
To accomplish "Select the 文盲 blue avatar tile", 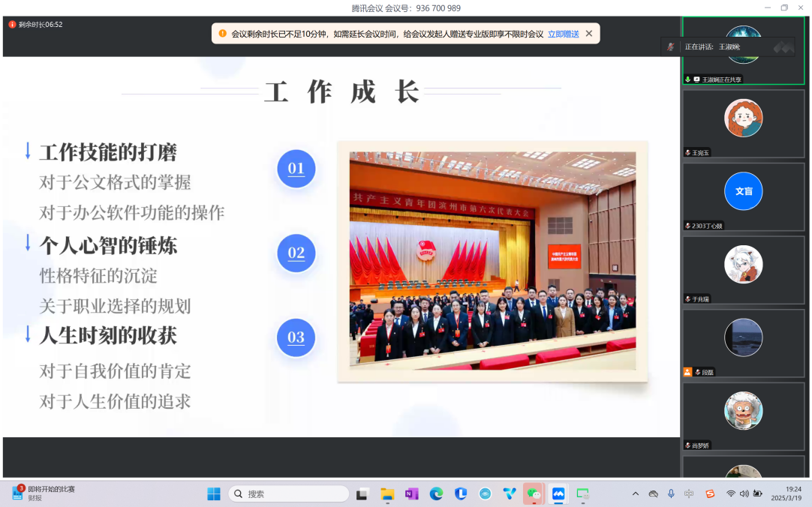I will [x=743, y=191].
